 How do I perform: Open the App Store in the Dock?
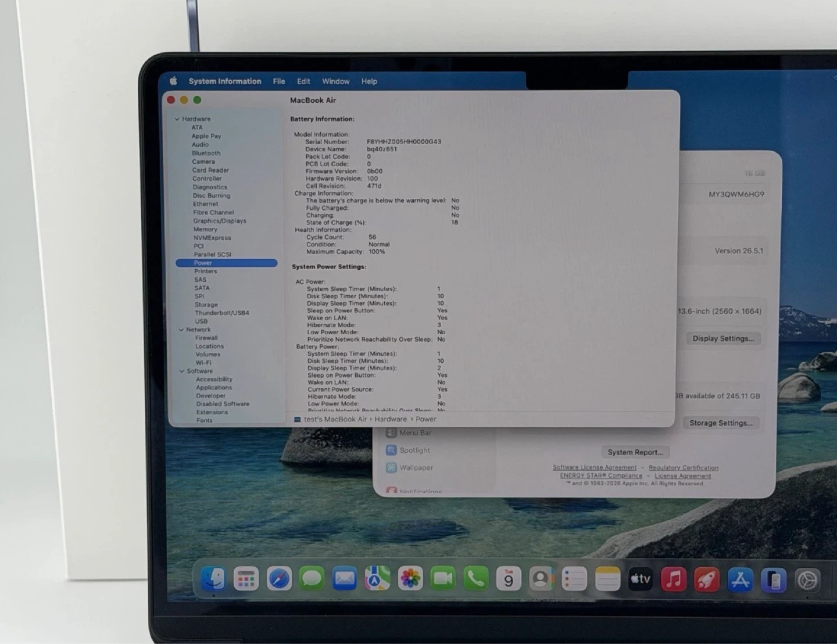pyautogui.click(x=740, y=579)
